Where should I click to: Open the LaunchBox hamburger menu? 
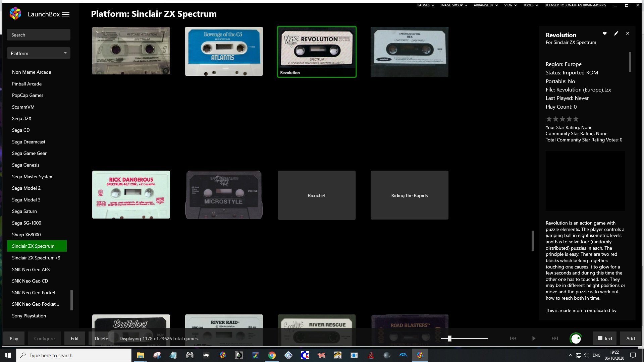[x=66, y=14]
